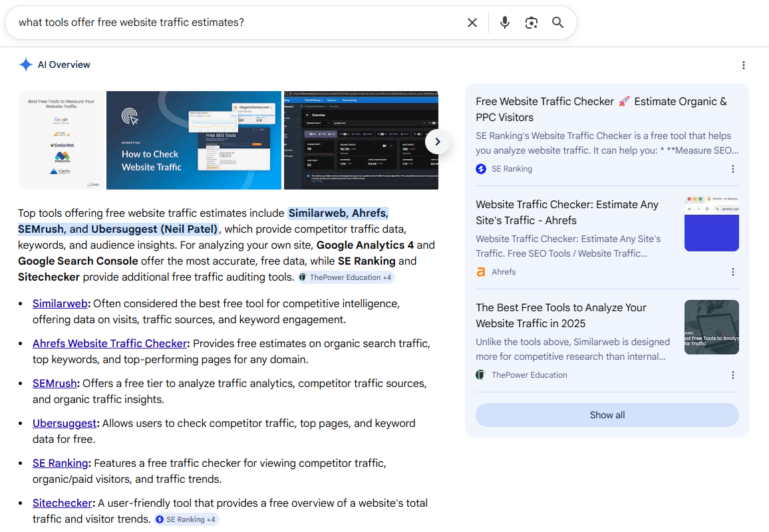Open the dark dashboard screenshot thumbnail
Viewport: 769px width, 532px height.
click(361, 140)
